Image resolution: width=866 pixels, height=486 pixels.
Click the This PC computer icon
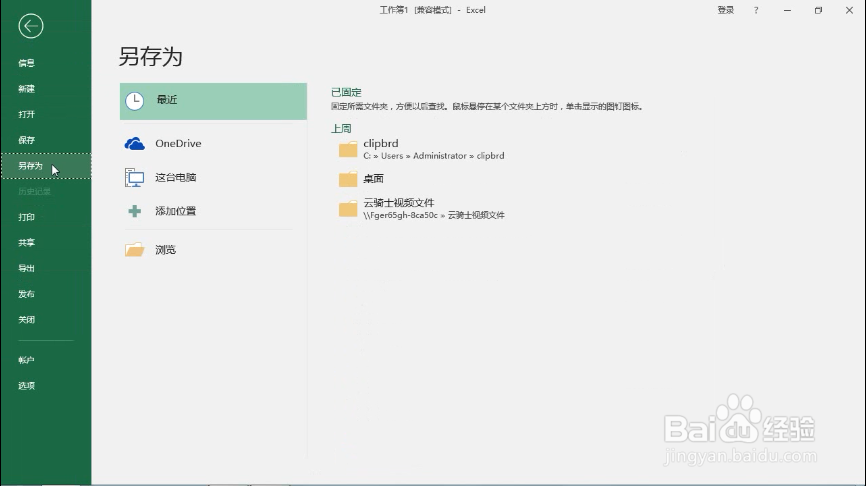click(134, 177)
